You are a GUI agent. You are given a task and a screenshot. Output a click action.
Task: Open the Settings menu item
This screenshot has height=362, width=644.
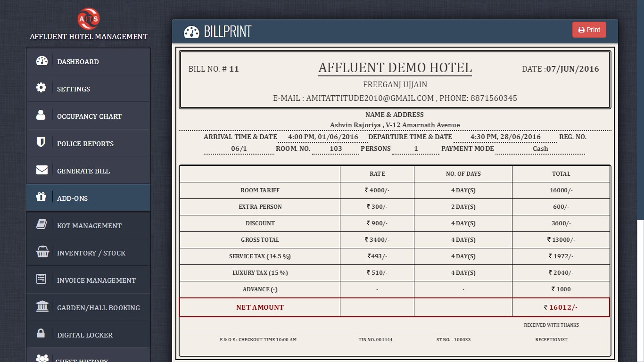click(x=88, y=89)
